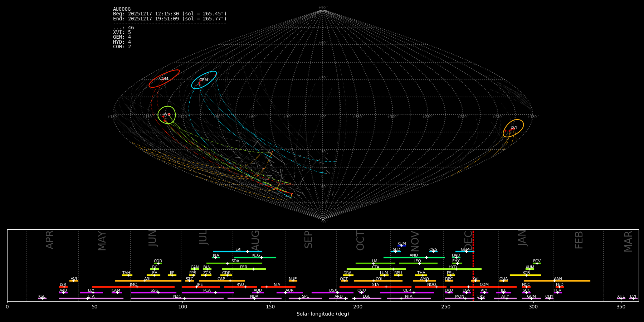Click the DEC month label in timeline
The image size is (644, 322).
pos(468,240)
